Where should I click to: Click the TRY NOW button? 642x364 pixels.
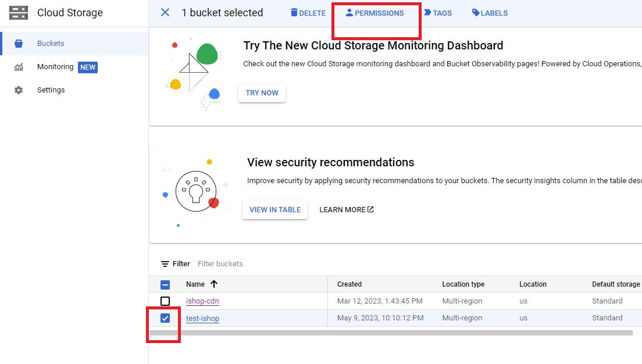point(262,93)
